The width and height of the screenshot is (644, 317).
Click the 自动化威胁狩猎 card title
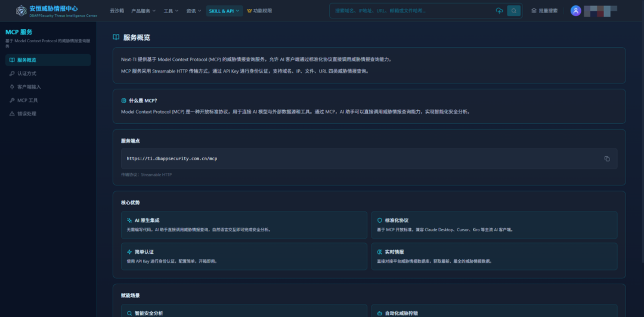tap(401, 313)
